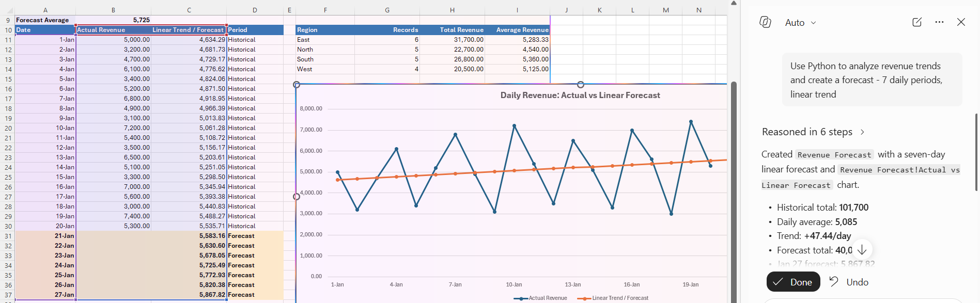Select the "Period" header cell
980x303 pixels.
(255, 30)
